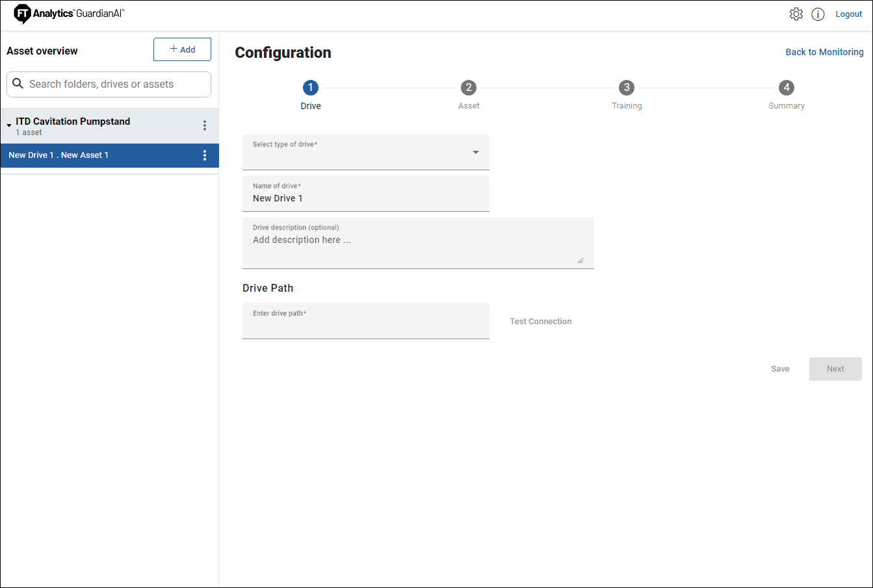This screenshot has width=873, height=588.
Task: Click the information icon in header
Action: point(818,14)
